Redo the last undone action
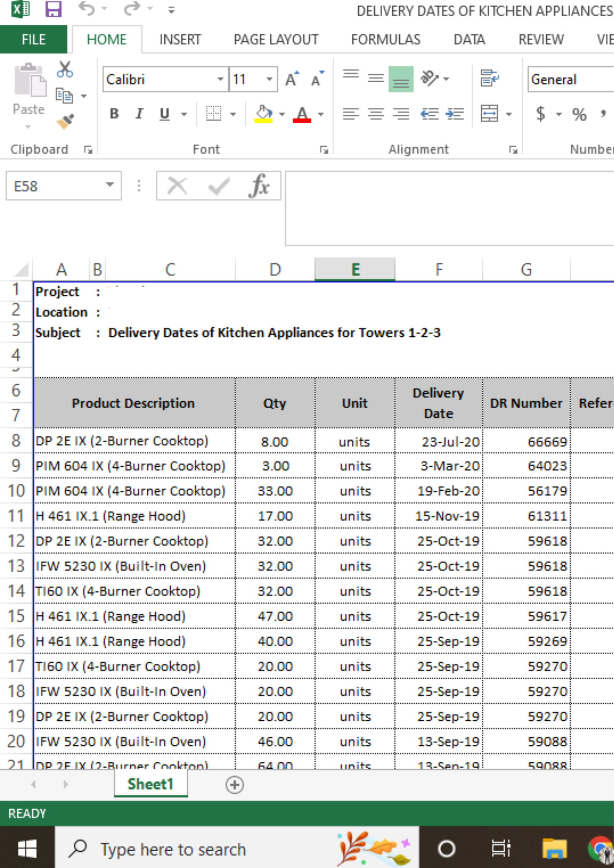614x868 pixels. click(x=132, y=9)
